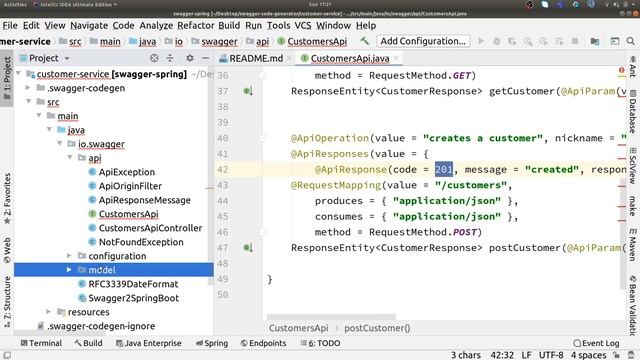The image size is (640, 360).
Task: Open the File menu
Action: (10, 25)
